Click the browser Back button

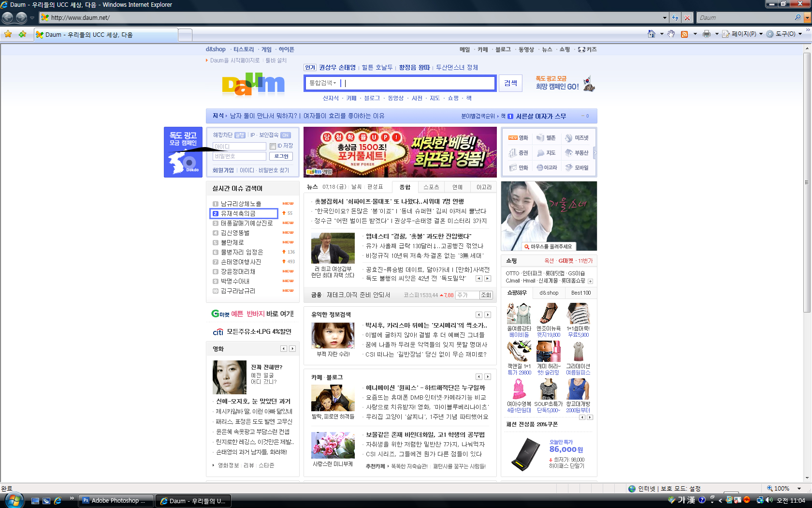click(x=7, y=17)
